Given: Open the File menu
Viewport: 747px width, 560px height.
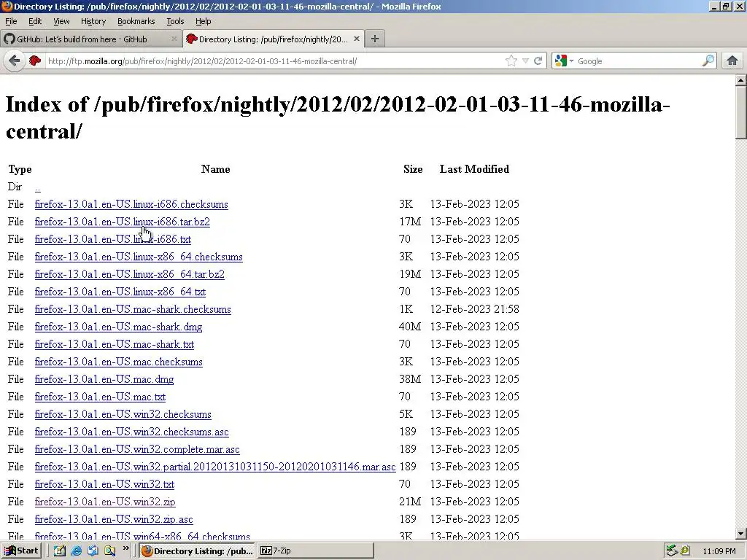Looking at the screenshot, I should click(x=11, y=21).
